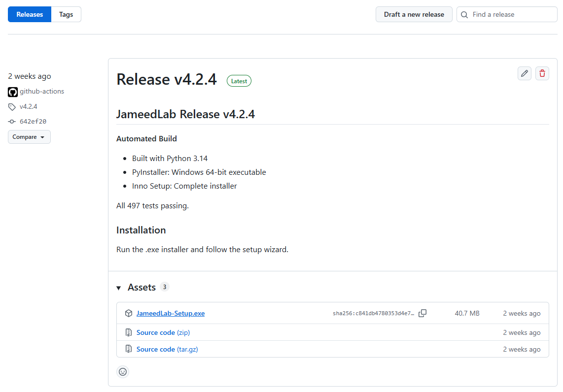Open the v4.2.4 tag link
The width and height of the screenshot is (563, 392).
[x=29, y=106]
